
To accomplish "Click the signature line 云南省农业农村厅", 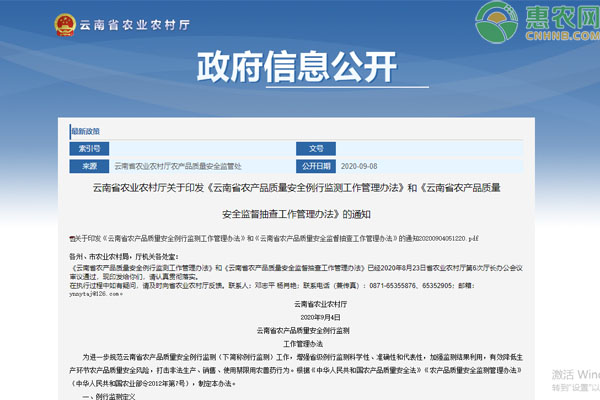I will tap(321, 304).
